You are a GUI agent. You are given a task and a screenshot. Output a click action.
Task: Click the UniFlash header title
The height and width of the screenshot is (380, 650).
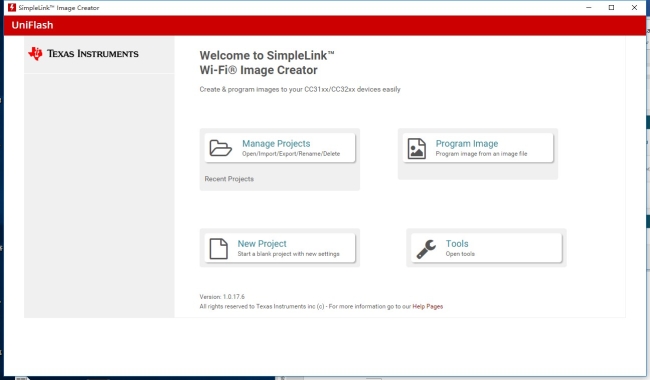point(32,25)
